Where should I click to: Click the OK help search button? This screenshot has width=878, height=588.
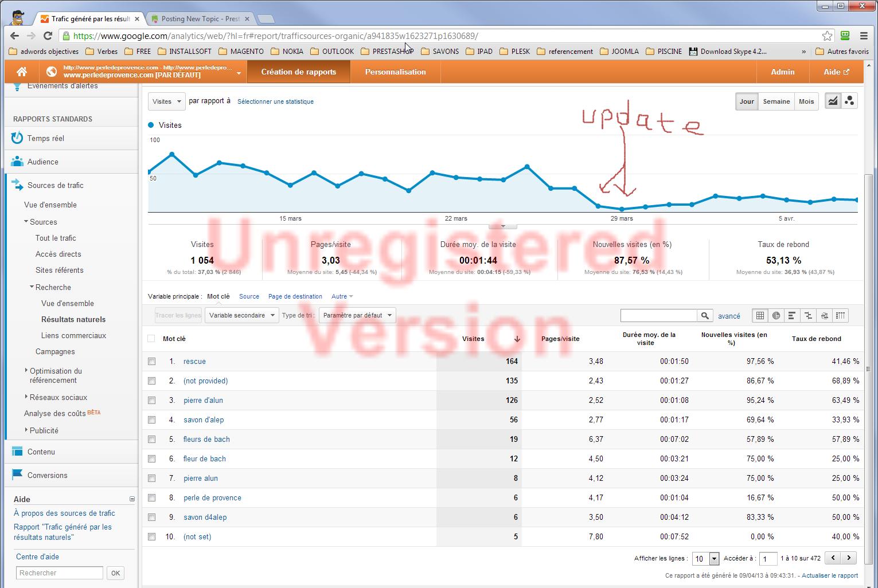(115, 573)
